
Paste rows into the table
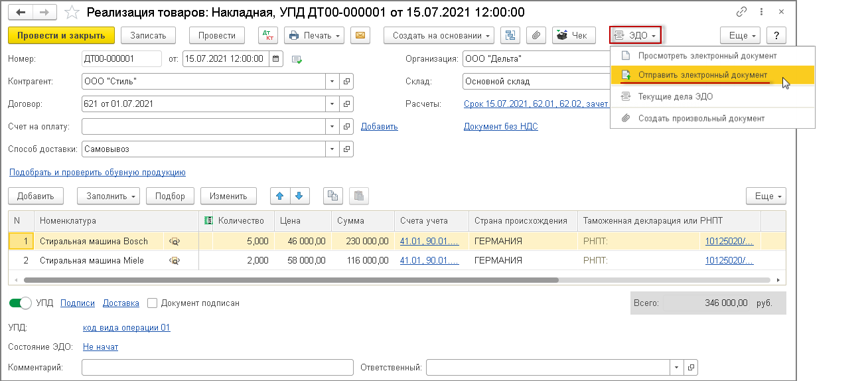(x=359, y=195)
